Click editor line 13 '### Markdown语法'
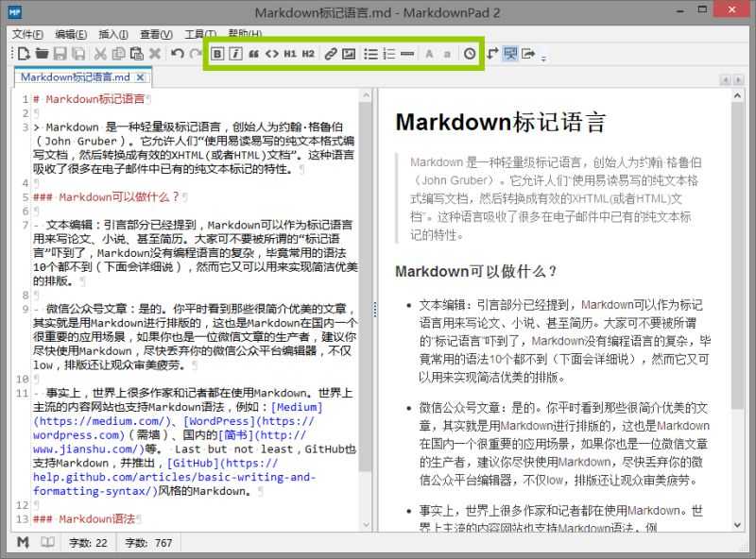The width and height of the screenshot is (756, 559). point(84,519)
